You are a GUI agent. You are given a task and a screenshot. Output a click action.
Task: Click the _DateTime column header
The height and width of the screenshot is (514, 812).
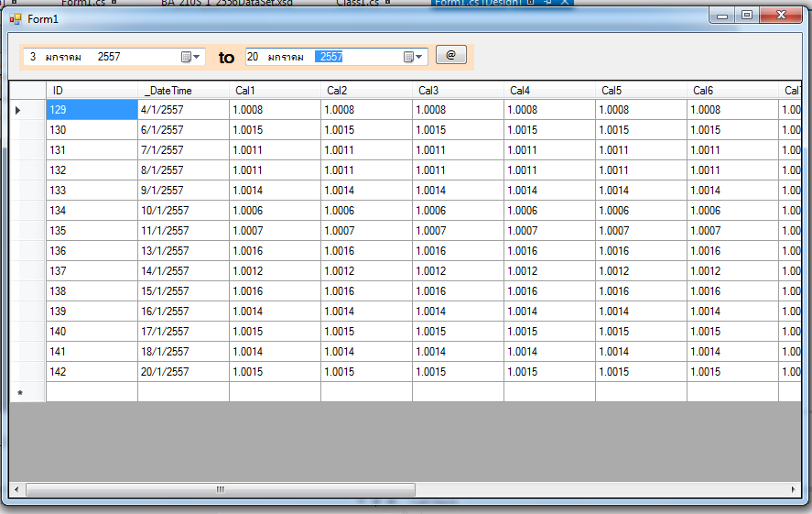pos(183,91)
